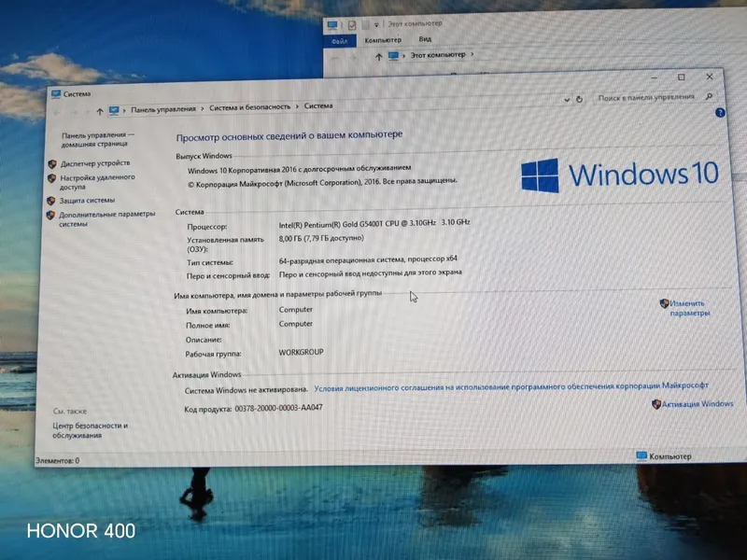Click the search magnifier icon
The width and height of the screenshot is (747, 560).
coord(710,97)
